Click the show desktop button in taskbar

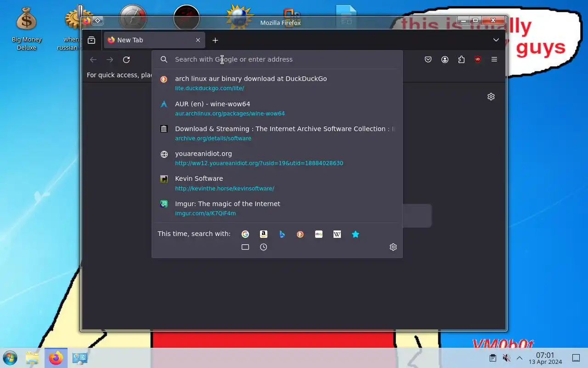pyautogui.click(x=576, y=358)
